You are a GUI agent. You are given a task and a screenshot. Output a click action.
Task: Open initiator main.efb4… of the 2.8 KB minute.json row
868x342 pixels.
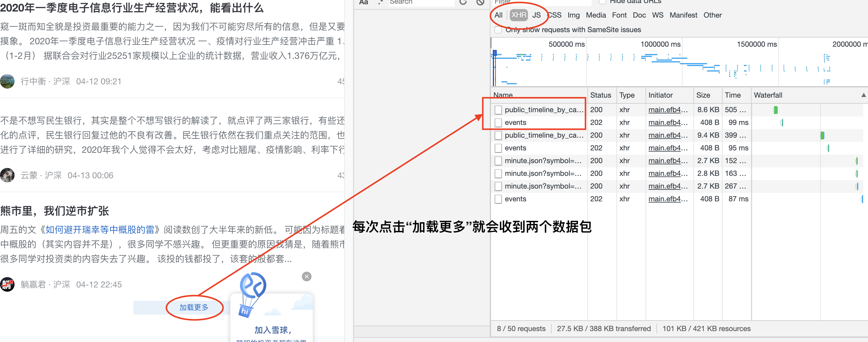[668, 174]
